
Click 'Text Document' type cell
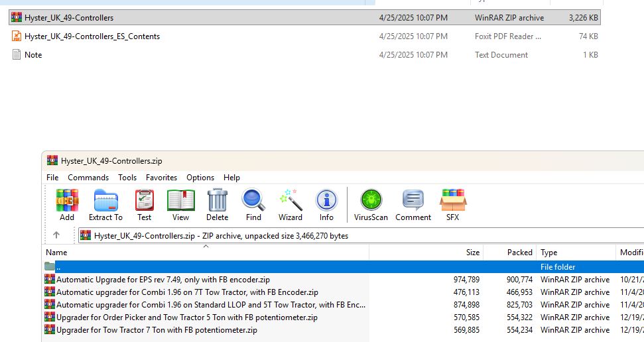point(501,54)
